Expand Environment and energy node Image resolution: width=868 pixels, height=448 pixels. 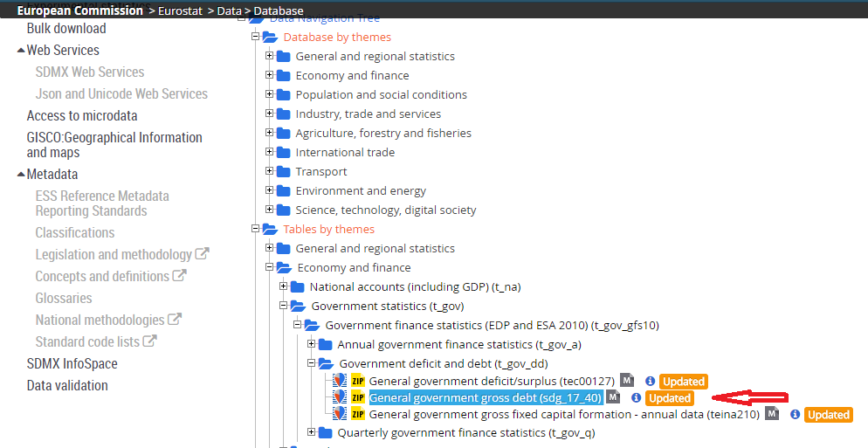269,190
